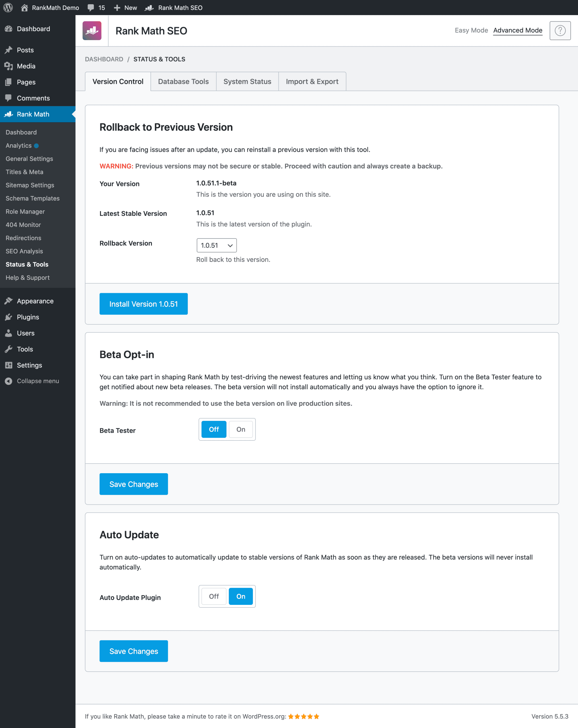Viewport: 578px width, 728px height.
Task: Click the Rank Math logo in header
Action: 92,30
